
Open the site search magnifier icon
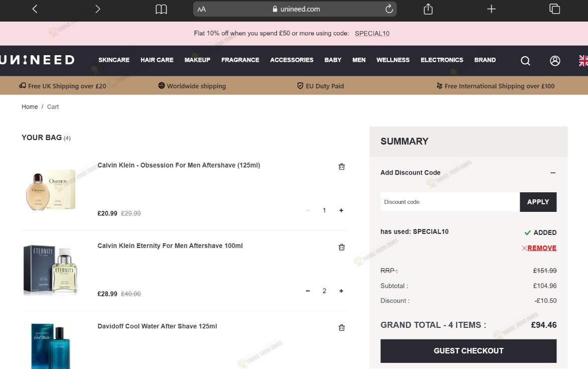525,61
